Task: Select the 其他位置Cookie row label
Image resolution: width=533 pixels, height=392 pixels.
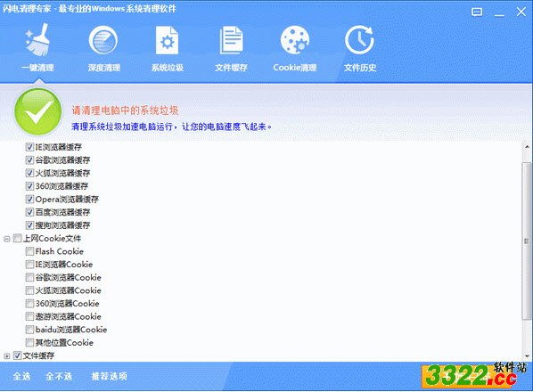Action: [x=64, y=342]
